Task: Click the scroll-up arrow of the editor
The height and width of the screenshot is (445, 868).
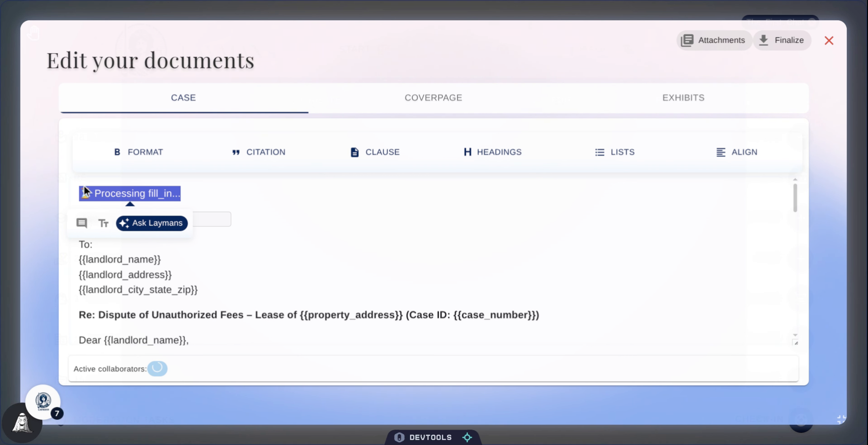Action: 795,180
